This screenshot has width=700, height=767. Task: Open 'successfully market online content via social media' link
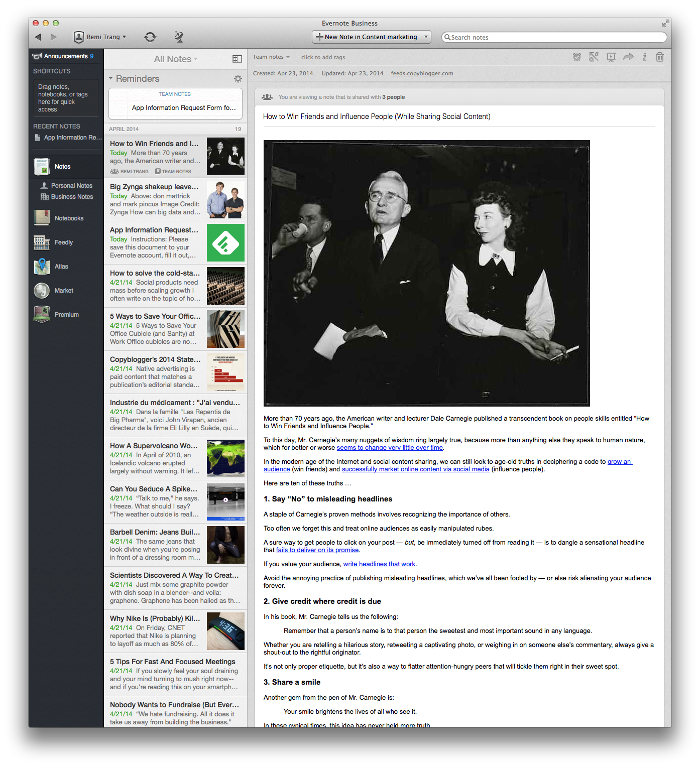415,469
